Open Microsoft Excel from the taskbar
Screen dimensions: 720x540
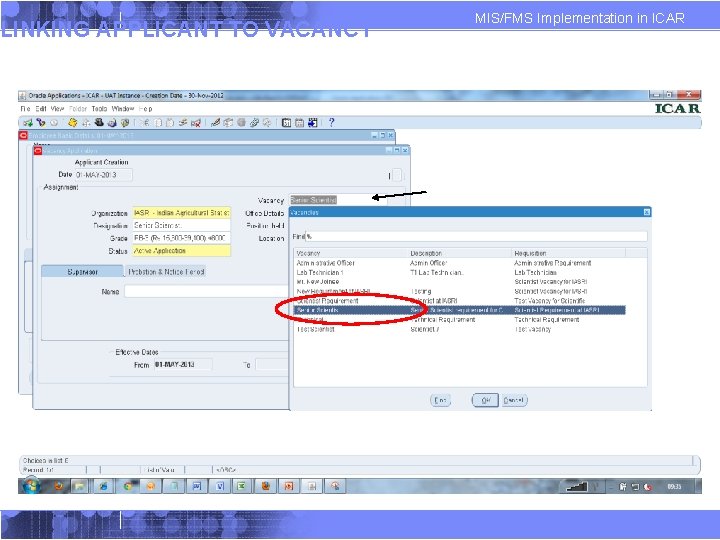coord(242,486)
